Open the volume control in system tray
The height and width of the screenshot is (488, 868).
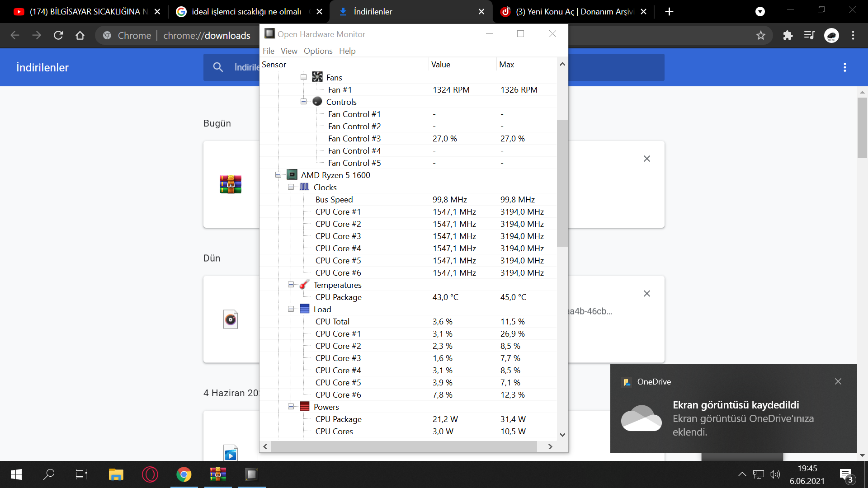coord(775,474)
